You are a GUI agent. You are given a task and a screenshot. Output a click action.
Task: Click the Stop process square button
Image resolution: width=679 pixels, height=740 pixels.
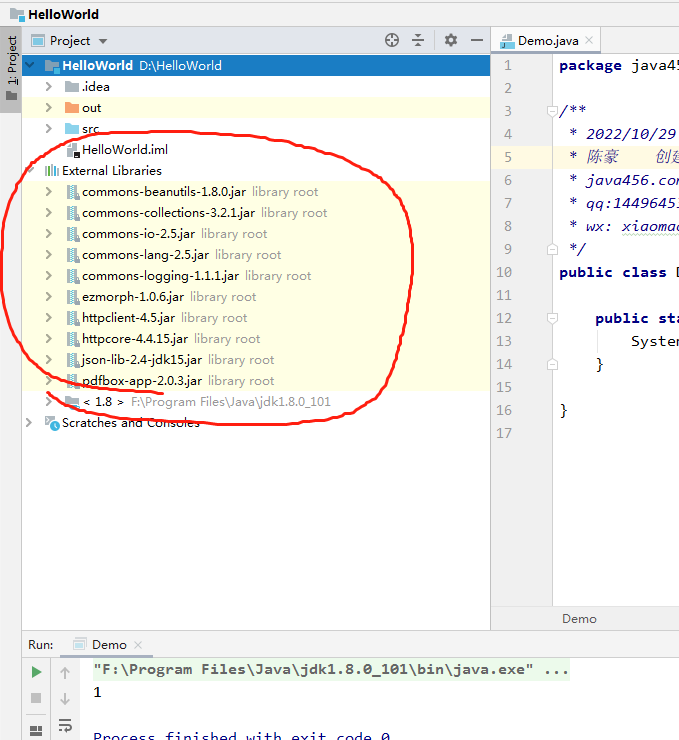tap(36, 698)
